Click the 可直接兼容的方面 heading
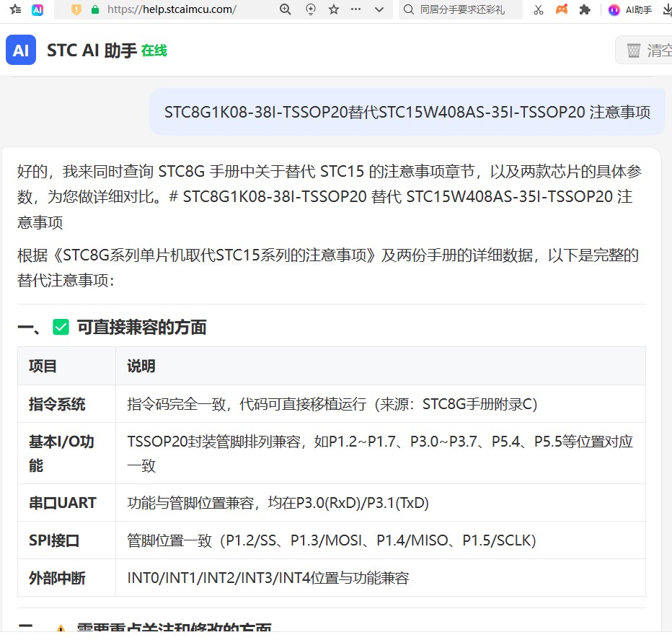Screen dimensions: 672x640 point(141,327)
